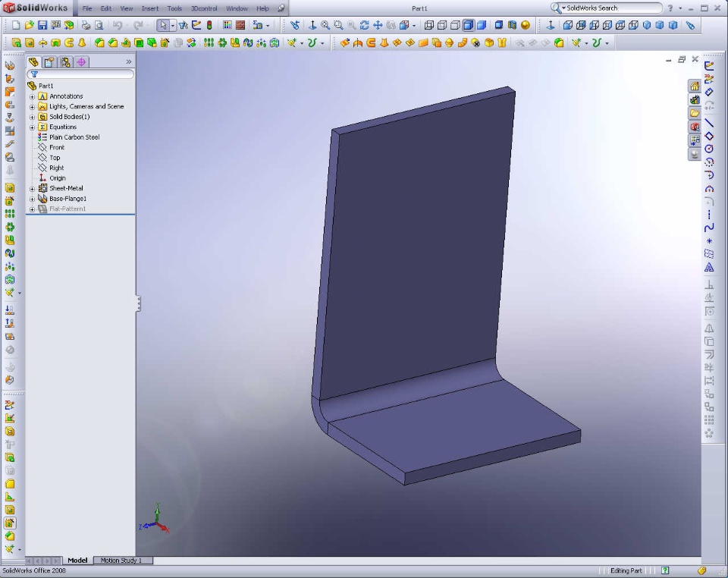Click the Edit Color grid icon
728x578 pixels.
point(227,25)
